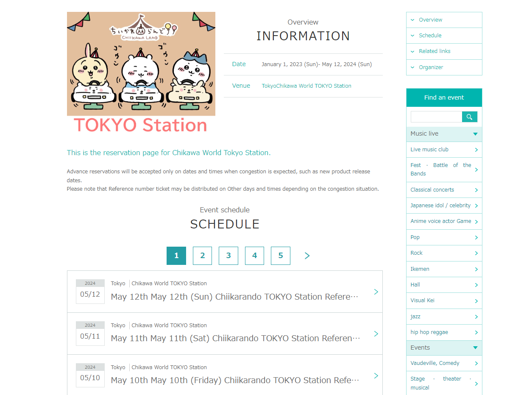Click the arrow on May 12th event row
532x395 pixels.
(x=376, y=292)
